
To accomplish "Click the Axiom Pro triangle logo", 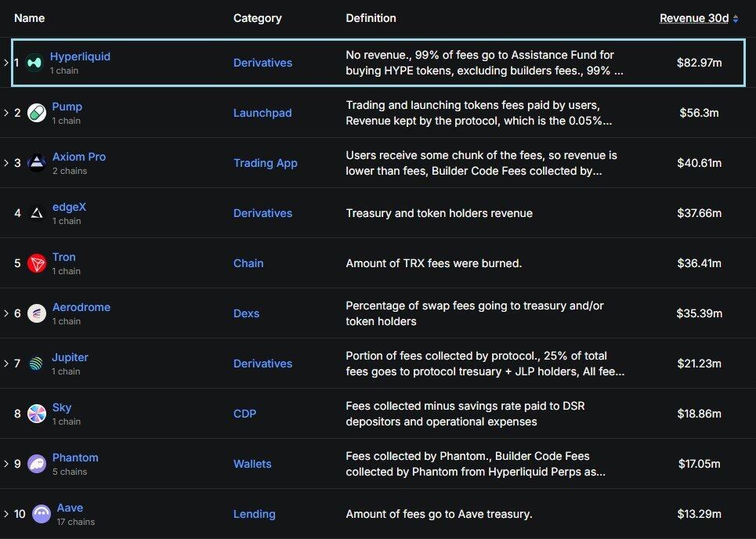I will [37, 163].
